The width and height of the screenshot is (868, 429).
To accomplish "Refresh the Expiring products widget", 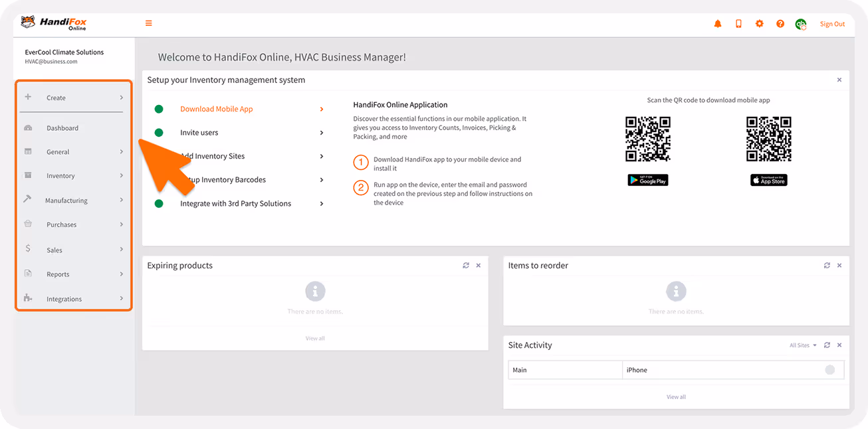I will tap(466, 266).
